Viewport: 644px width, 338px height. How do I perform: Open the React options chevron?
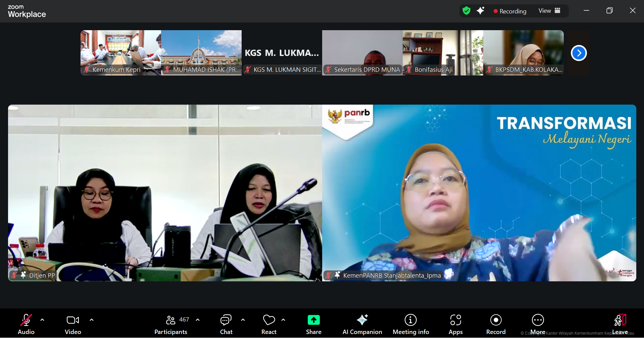coord(284,320)
